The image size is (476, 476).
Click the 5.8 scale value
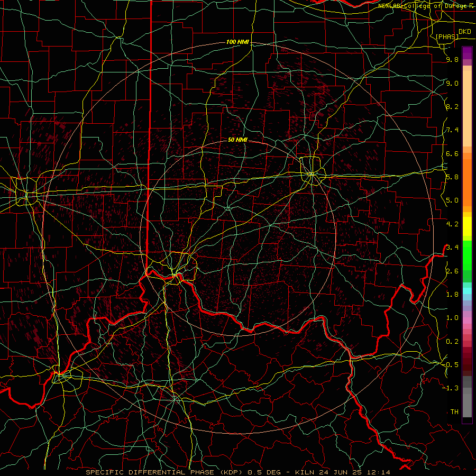[x=452, y=177]
